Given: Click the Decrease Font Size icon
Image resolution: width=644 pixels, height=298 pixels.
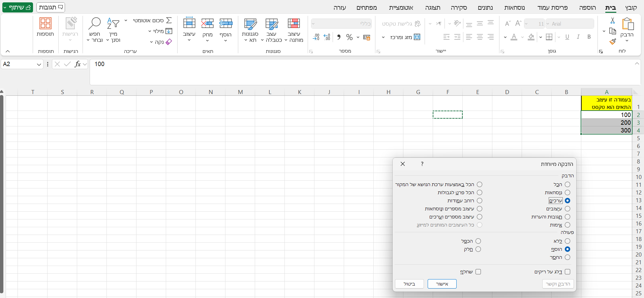Looking at the screenshot, I should coord(508,23).
